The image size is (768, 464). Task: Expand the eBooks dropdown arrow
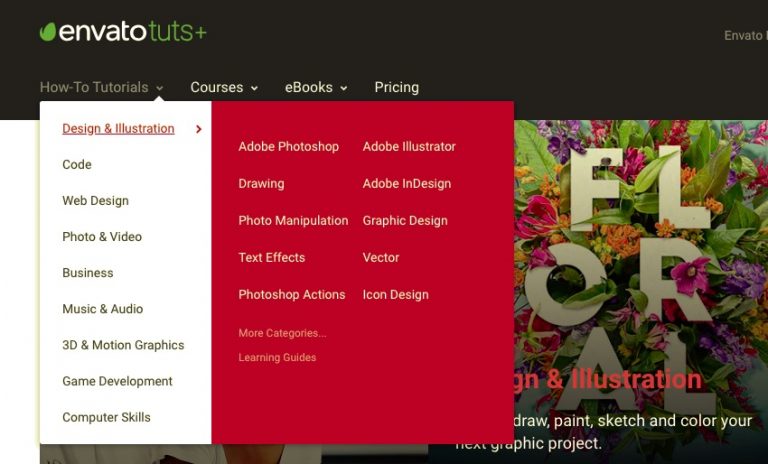(344, 88)
